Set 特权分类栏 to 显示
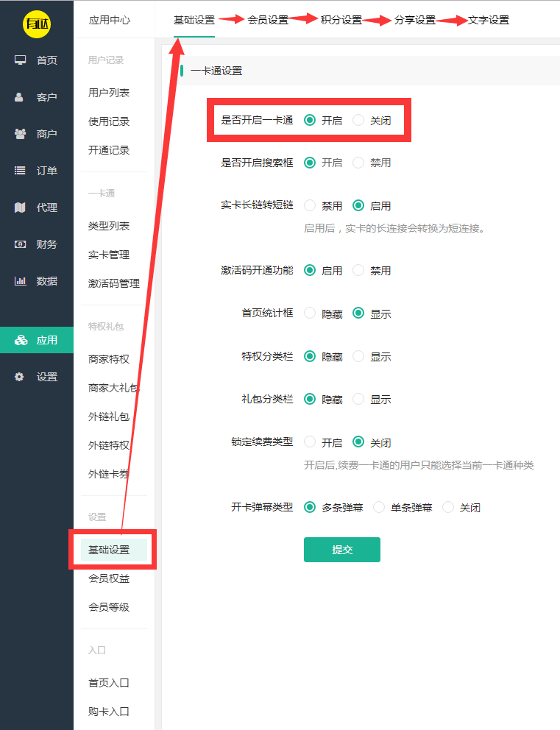 (358, 356)
